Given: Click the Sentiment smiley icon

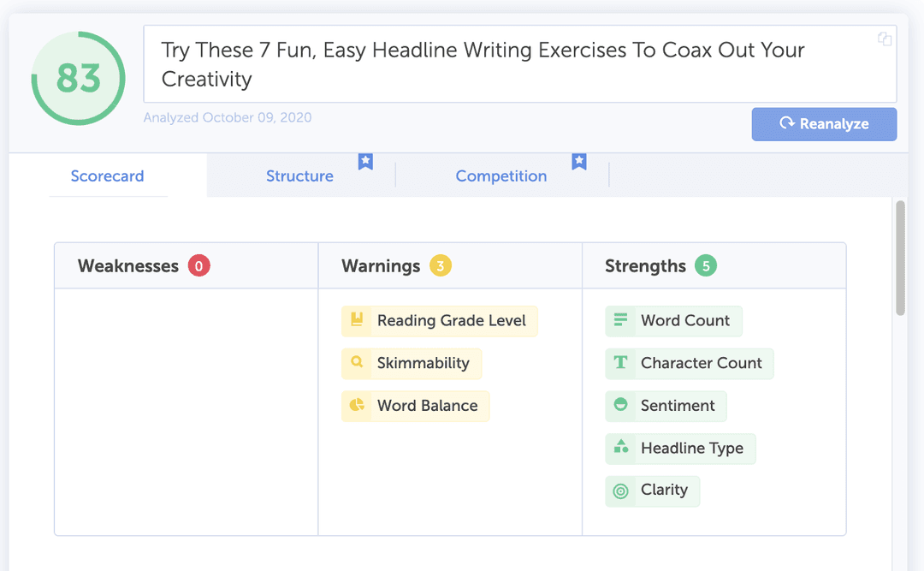Looking at the screenshot, I should 620,406.
